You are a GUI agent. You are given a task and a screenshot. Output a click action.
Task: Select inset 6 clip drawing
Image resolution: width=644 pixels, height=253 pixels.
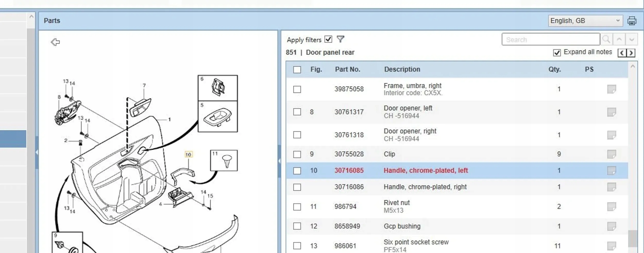(218, 88)
